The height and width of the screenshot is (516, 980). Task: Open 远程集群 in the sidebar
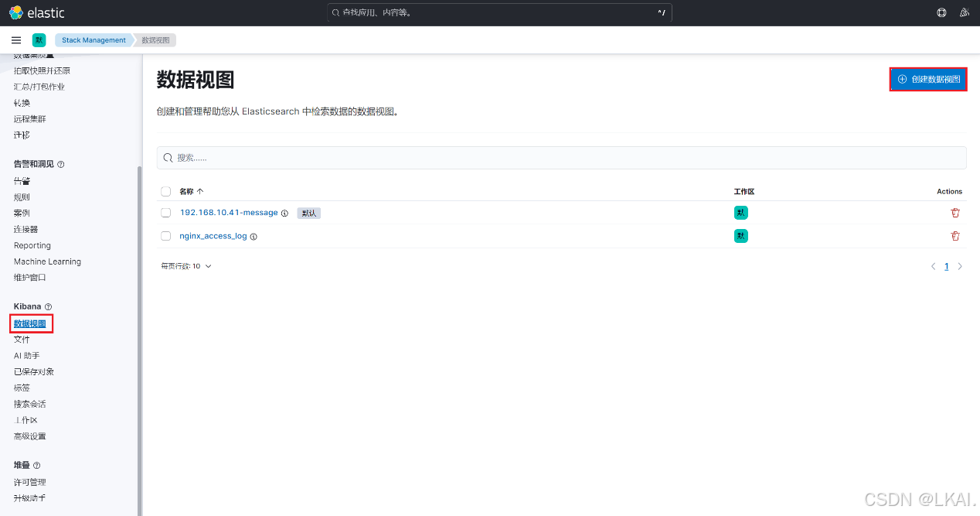[30, 119]
